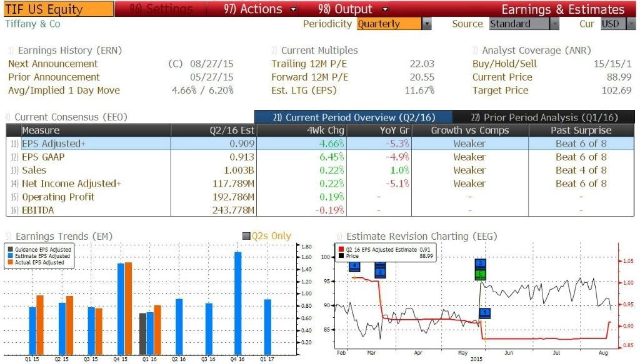
Task: Click the Q2 16 blue estimate bar
Action: pos(179,327)
